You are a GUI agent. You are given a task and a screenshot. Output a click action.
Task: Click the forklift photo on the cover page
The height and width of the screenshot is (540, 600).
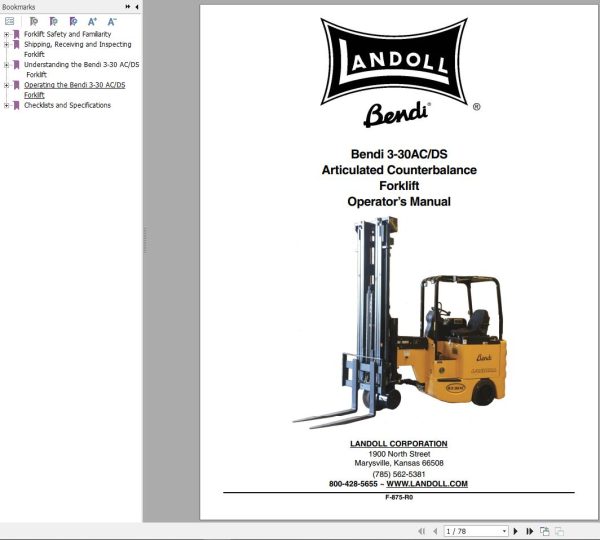[x=399, y=322]
